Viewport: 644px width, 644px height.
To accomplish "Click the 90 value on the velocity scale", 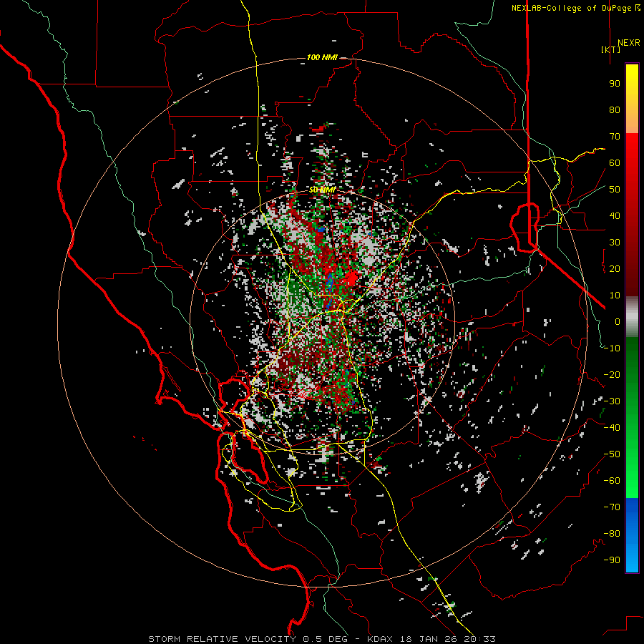I will click(615, 84).
